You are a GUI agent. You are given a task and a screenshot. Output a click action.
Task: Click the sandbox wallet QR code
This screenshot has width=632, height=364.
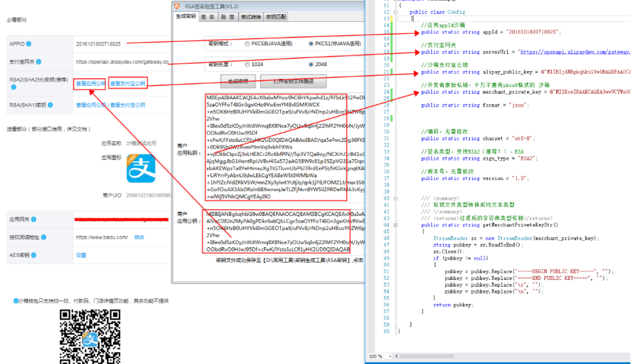(x=90, y=337)
